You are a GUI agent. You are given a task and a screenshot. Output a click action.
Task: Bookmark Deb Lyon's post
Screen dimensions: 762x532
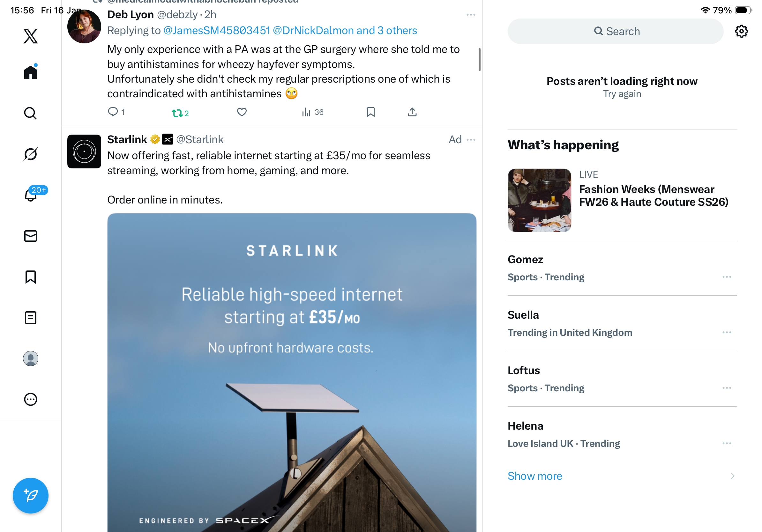tap(370, 112)
